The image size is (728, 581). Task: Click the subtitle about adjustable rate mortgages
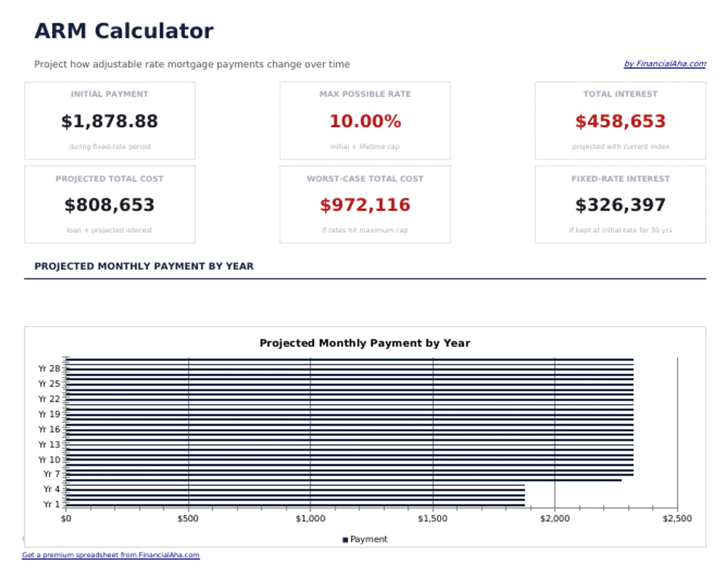click(x=193, y=64)
